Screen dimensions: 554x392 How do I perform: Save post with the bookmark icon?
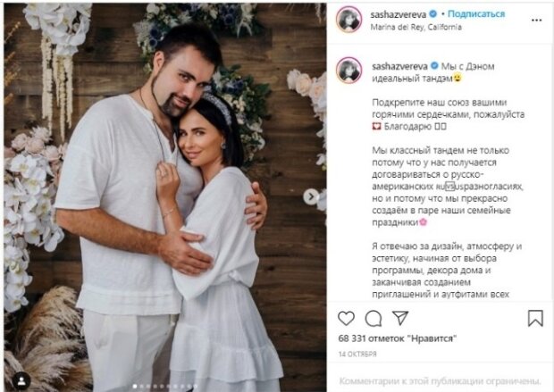pyautogui.click(x=535, y=318)
